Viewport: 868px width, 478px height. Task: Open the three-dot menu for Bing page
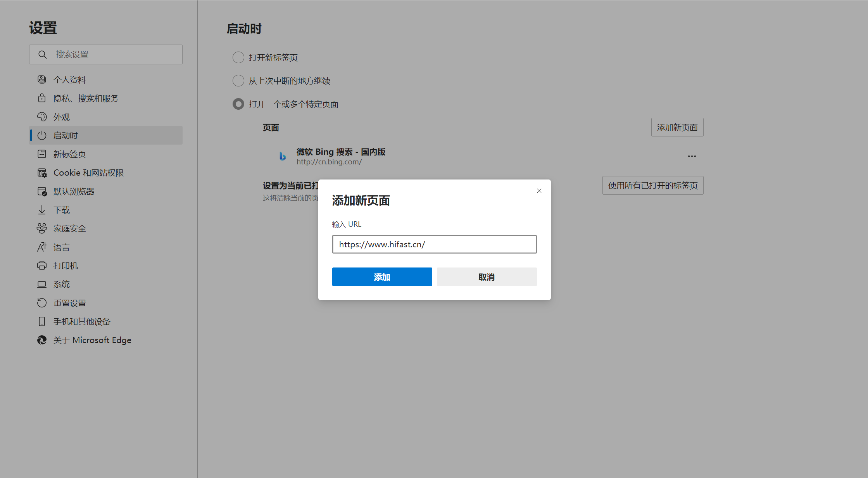tap(692, 156)
